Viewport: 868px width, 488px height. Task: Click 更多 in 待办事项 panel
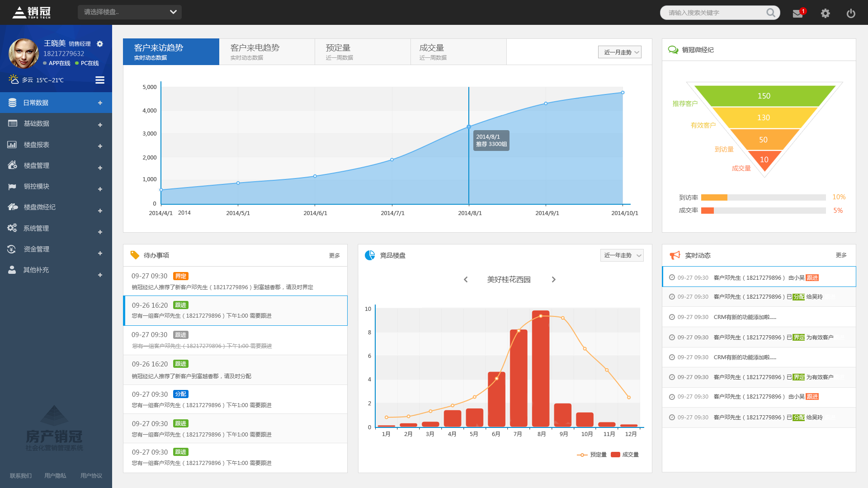335,256
